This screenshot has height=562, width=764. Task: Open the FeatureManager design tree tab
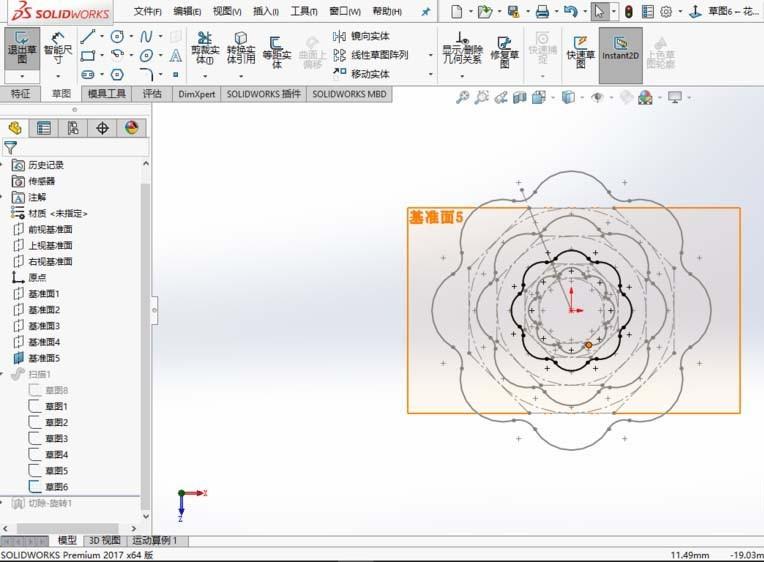(15, 128)
